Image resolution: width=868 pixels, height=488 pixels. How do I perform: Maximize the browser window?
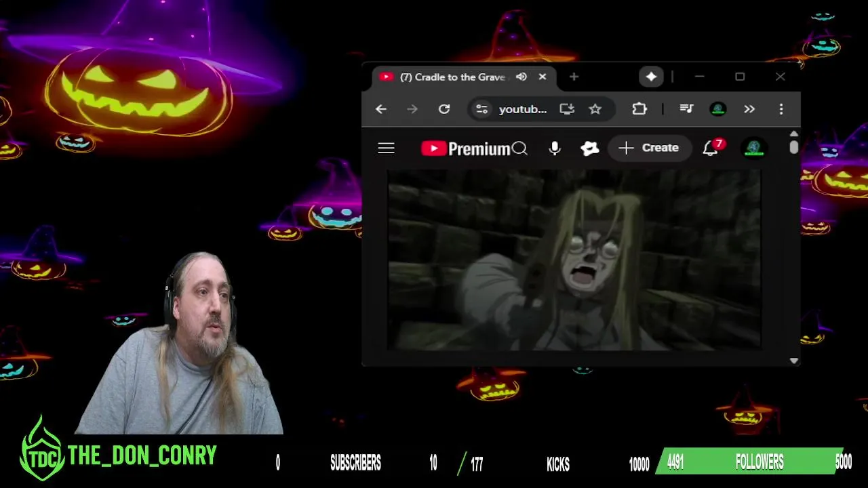[740, 77]
